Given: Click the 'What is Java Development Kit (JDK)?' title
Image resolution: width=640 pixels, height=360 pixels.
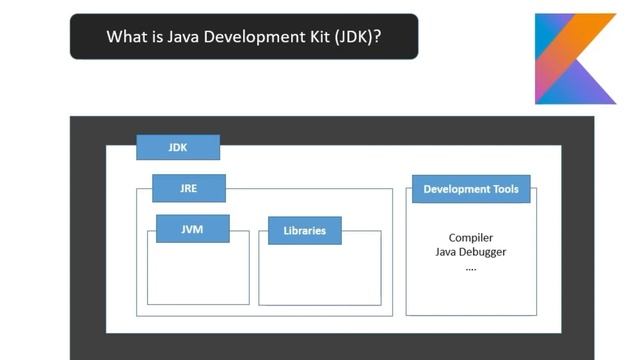Looking at the screenshot, I should point(244,37).
